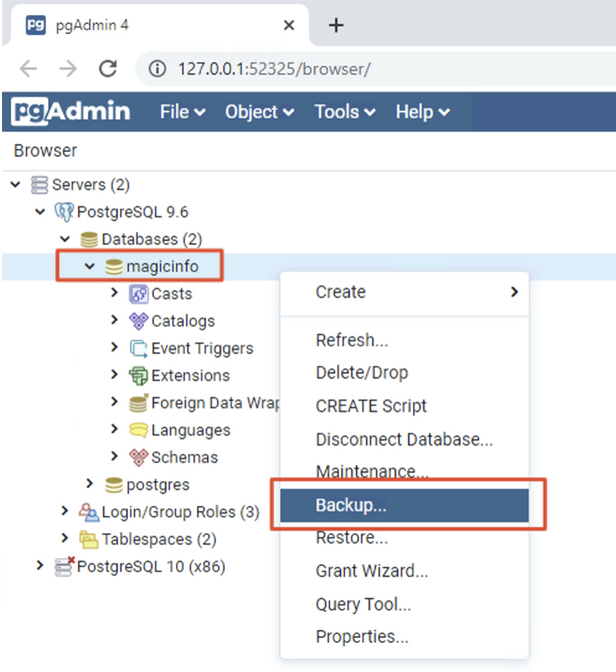The image size is (616, 672).
Task: Click the Casts node icon
Action: [138, 294]
